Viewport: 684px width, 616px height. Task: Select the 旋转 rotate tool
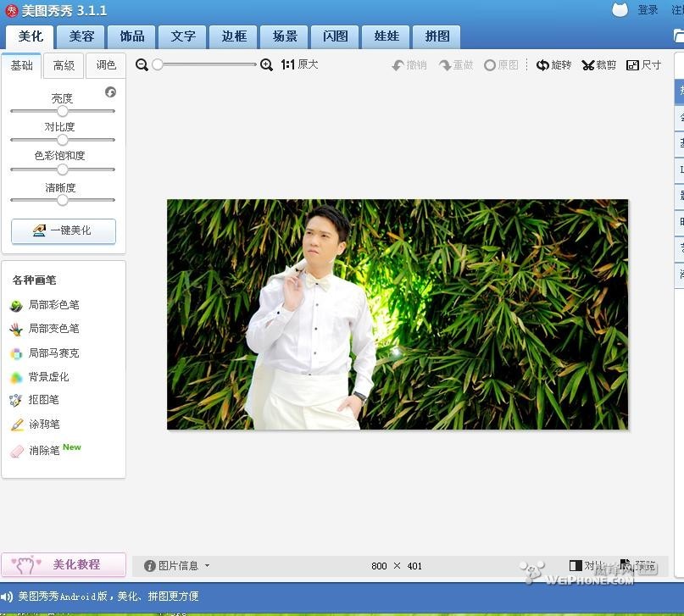[554, 65]
